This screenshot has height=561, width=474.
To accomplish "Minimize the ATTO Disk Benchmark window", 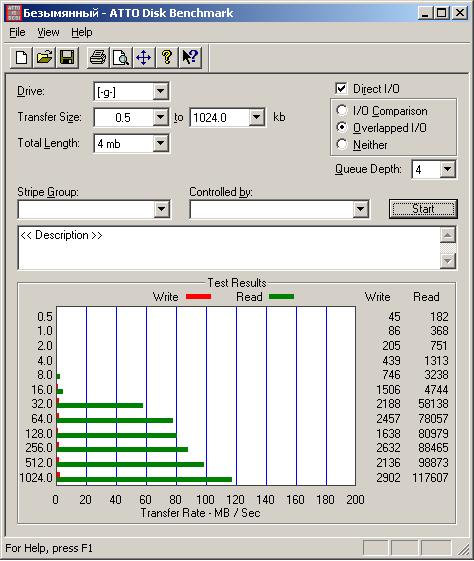I will tap(425, 13).
